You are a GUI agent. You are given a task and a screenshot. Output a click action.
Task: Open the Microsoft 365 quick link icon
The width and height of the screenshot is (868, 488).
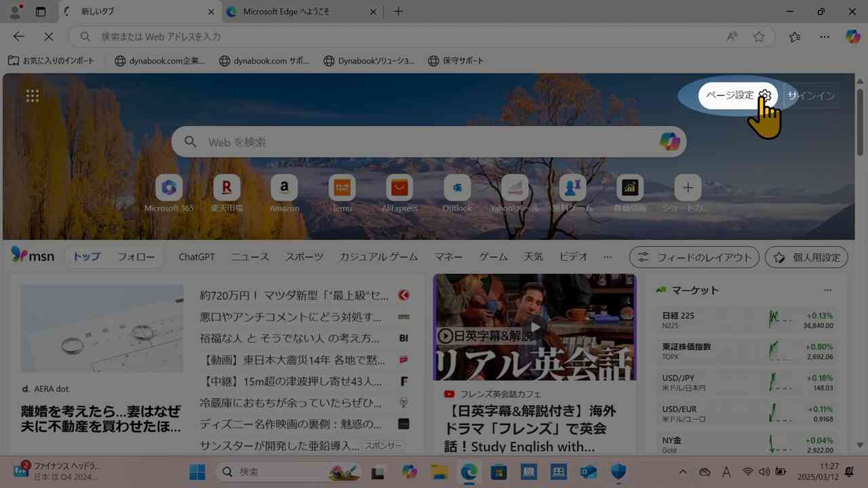click(x=170, y=188)
